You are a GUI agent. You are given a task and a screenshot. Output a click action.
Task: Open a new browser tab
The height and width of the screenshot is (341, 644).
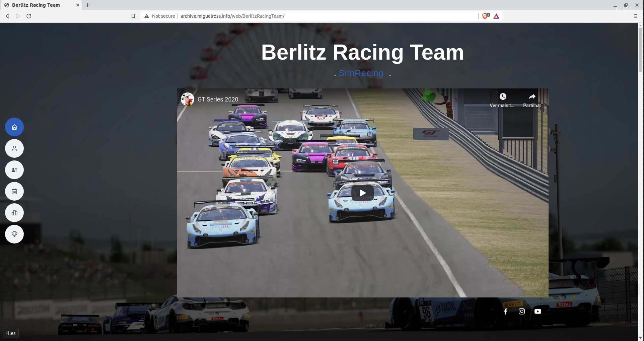click(88, 5)
